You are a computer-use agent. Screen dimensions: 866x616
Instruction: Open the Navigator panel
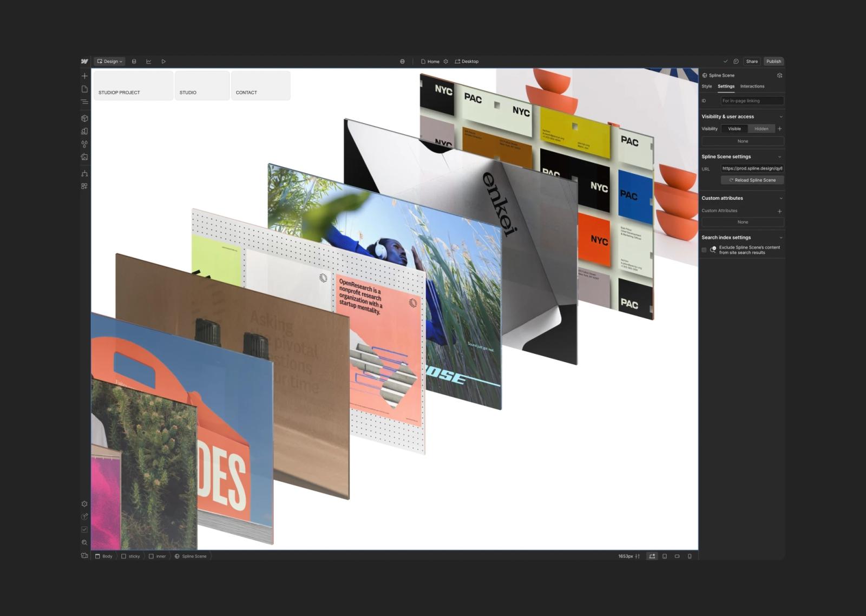[x=84, y=102]
